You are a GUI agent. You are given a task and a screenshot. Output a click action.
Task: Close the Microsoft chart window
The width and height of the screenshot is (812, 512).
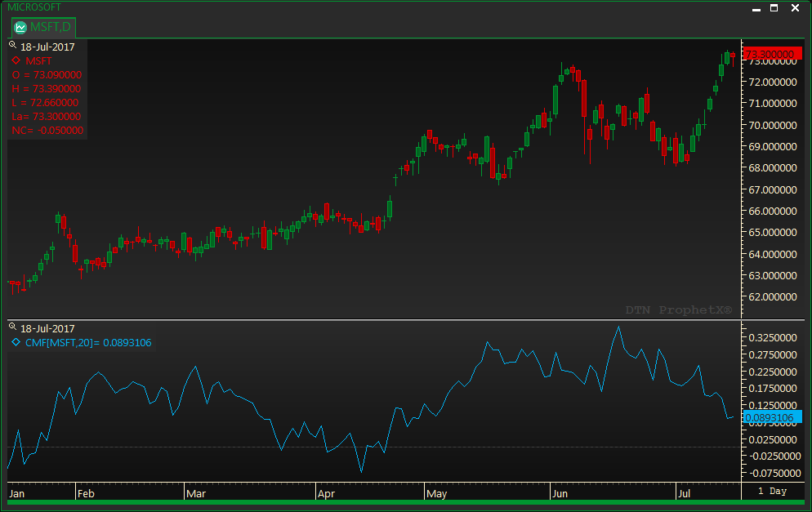(x=794, y=7)
